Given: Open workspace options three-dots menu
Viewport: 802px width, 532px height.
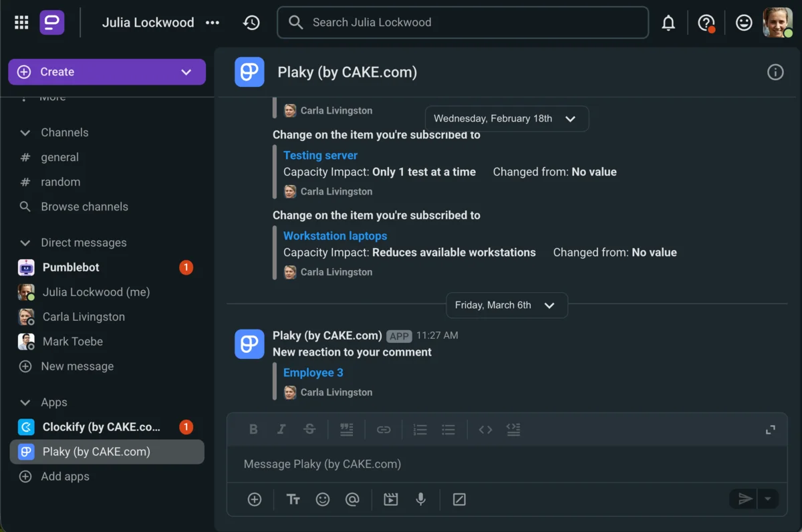Looking at the screenshot, I should [x=213, y=23].
